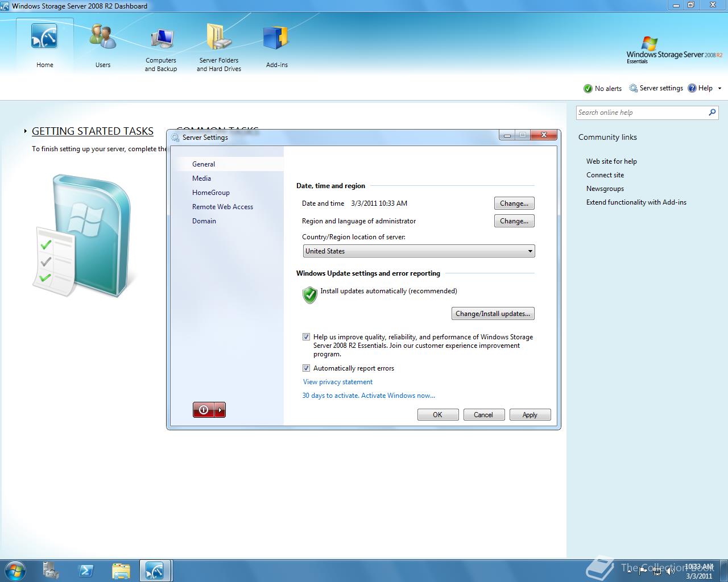Image resolution: width=728 pixels, height=582 pixels.
Task: Click the No alerts green check icon
Action: coord(588,89)
